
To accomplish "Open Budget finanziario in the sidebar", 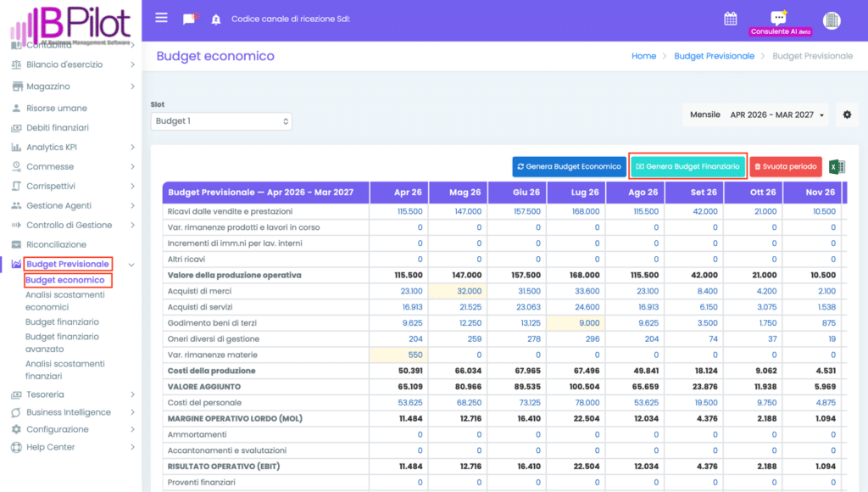I will (x=62, y=322).
